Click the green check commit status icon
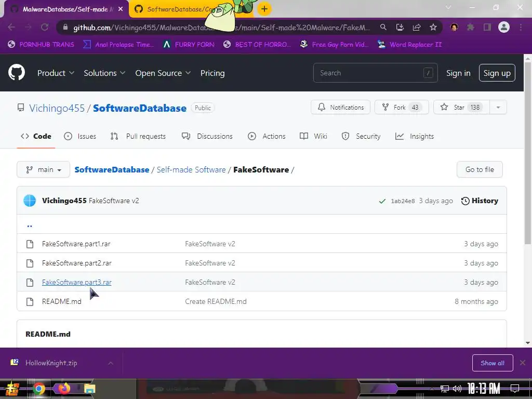Screen dimensions: 532x399 pyautogui.click(x=382, y=201)
